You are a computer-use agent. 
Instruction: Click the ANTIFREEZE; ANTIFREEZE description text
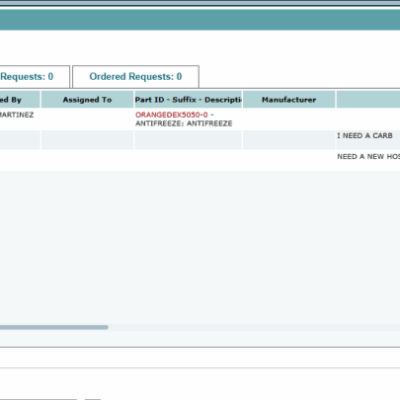tap(184, 123)
